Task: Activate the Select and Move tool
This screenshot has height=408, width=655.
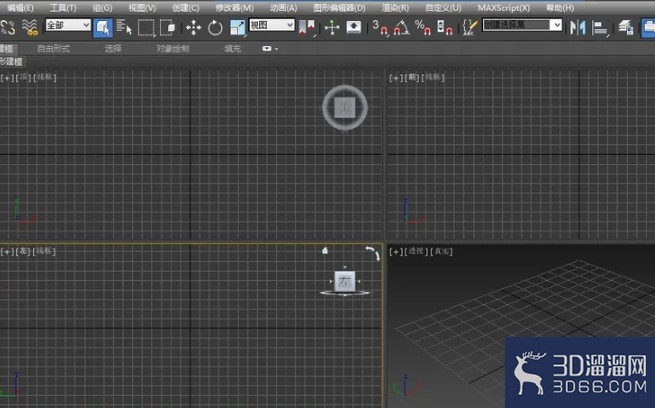Action: click(x=193, y=28)
